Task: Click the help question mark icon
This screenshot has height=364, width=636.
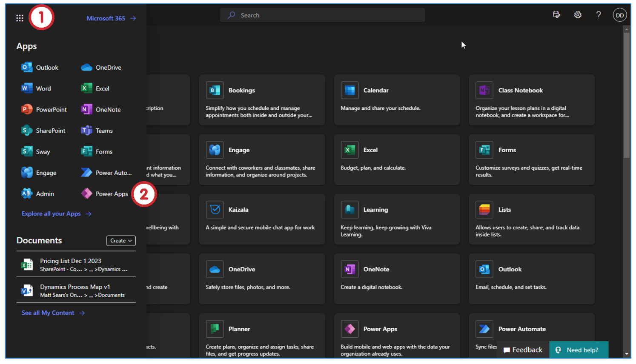Action: click(x=599, y=15)
